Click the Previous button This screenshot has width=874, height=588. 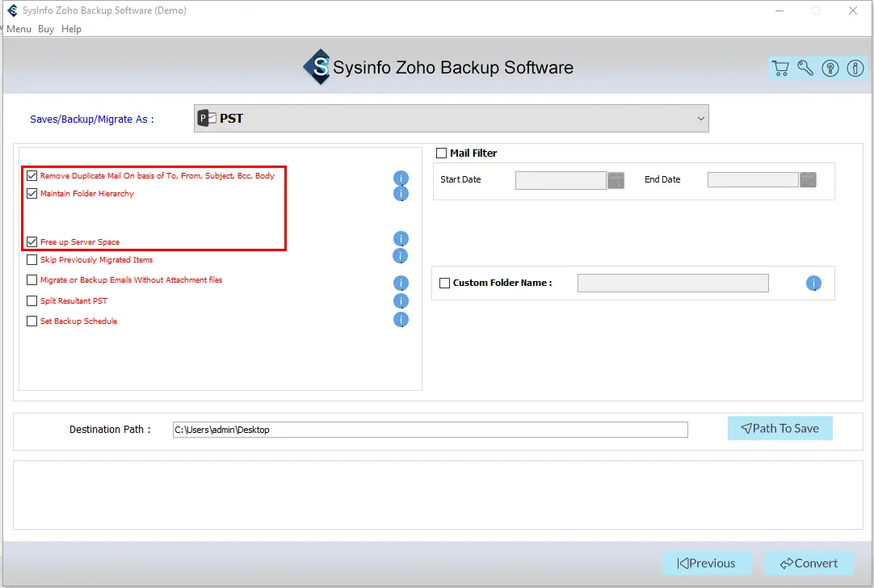tap(706, 563)
